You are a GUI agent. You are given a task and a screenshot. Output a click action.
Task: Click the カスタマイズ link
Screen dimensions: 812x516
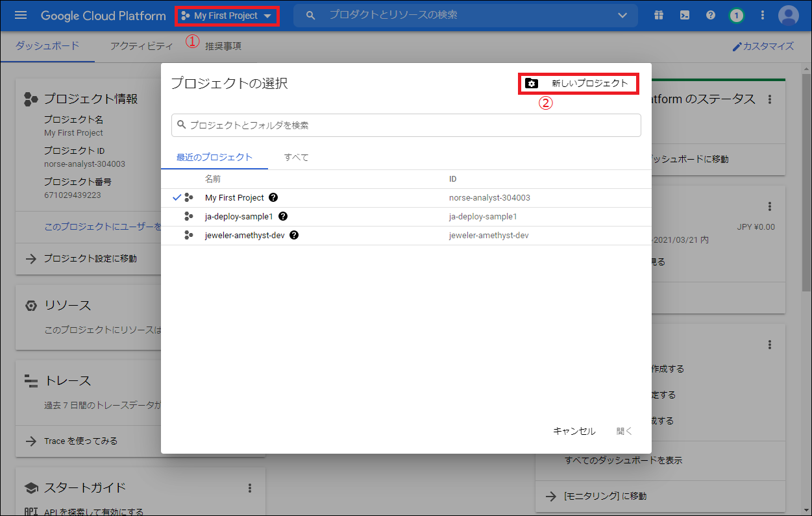tap(763, 47)
